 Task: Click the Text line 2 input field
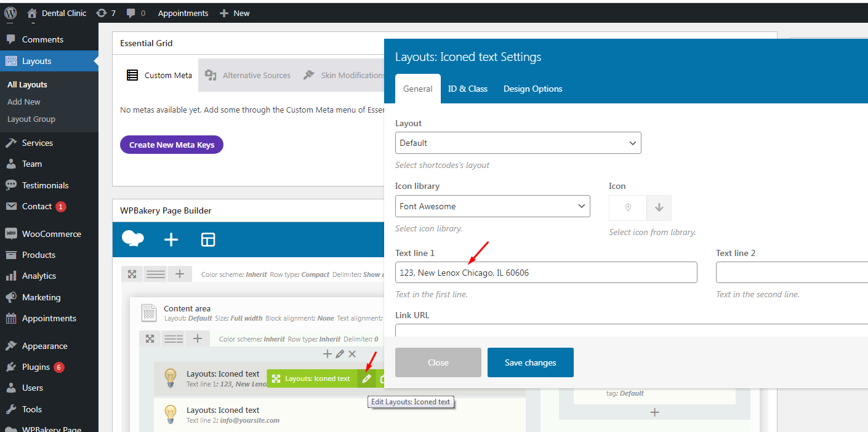792,273
